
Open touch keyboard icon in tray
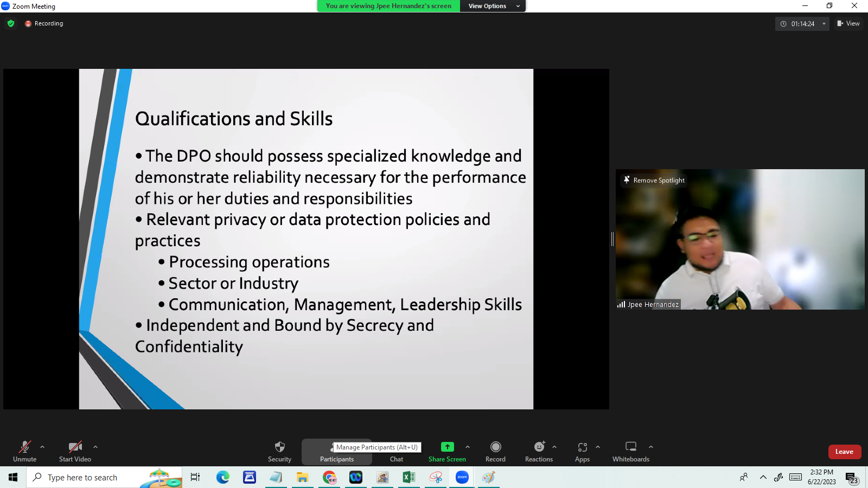point(796,477)
